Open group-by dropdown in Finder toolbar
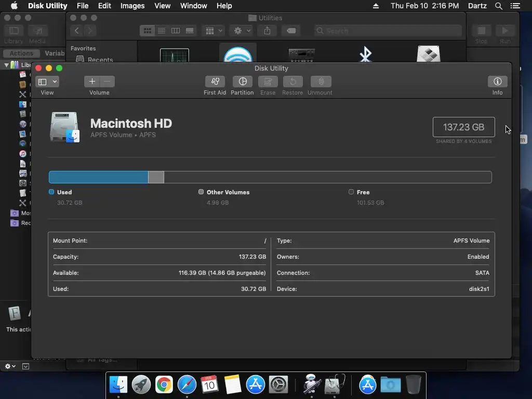The image size is (532, 399). [x=214, y=31]
